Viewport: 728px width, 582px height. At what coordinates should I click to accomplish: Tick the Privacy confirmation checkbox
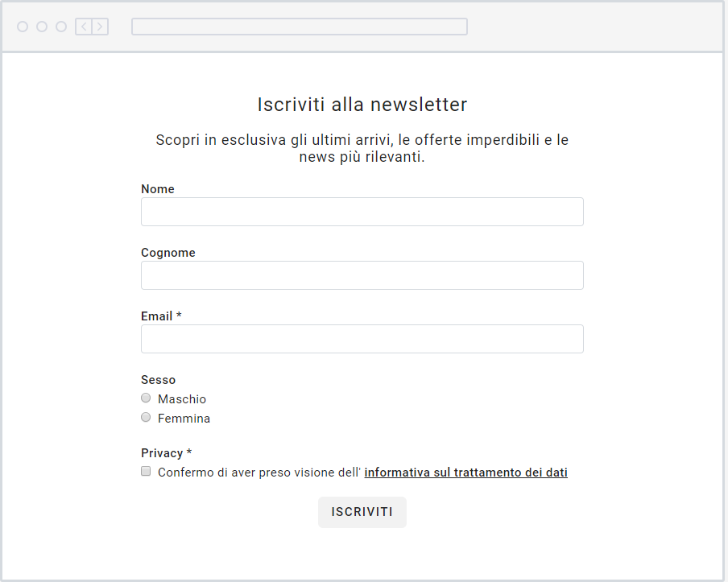click(x=146, y=471)
